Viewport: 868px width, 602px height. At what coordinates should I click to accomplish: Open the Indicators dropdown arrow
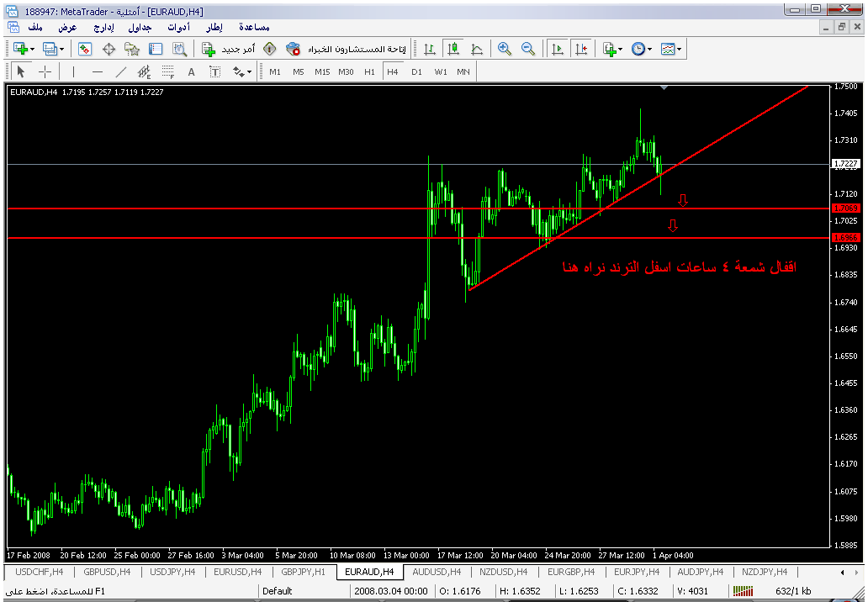pos(620,50)
